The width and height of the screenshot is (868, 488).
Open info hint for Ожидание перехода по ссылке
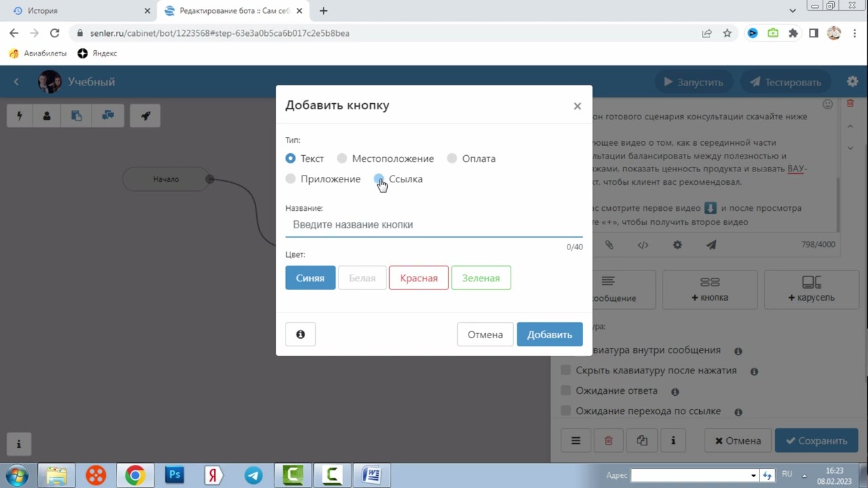[738, 412]
